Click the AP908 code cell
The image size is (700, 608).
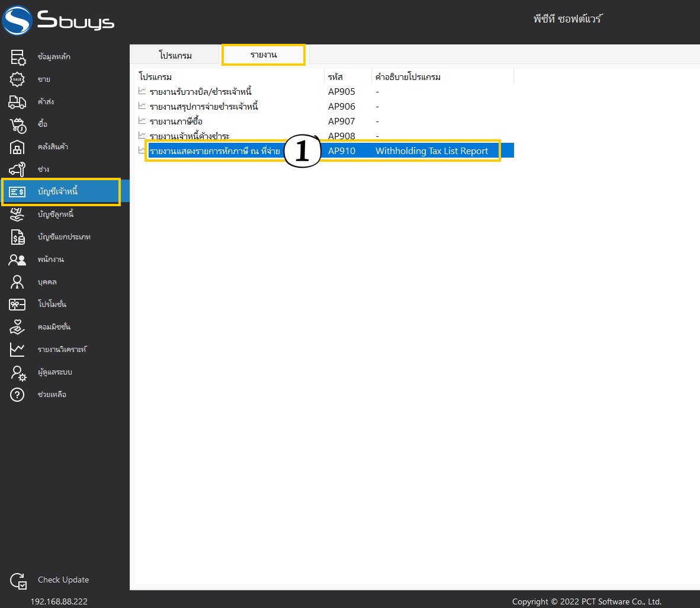pyautogui.click(x=342, y=136)
